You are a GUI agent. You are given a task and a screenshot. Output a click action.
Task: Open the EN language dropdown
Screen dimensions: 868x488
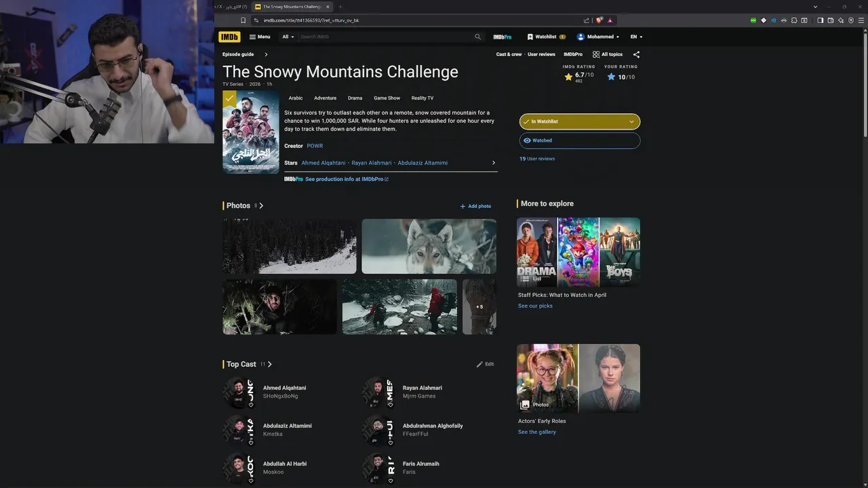[636, 37]
